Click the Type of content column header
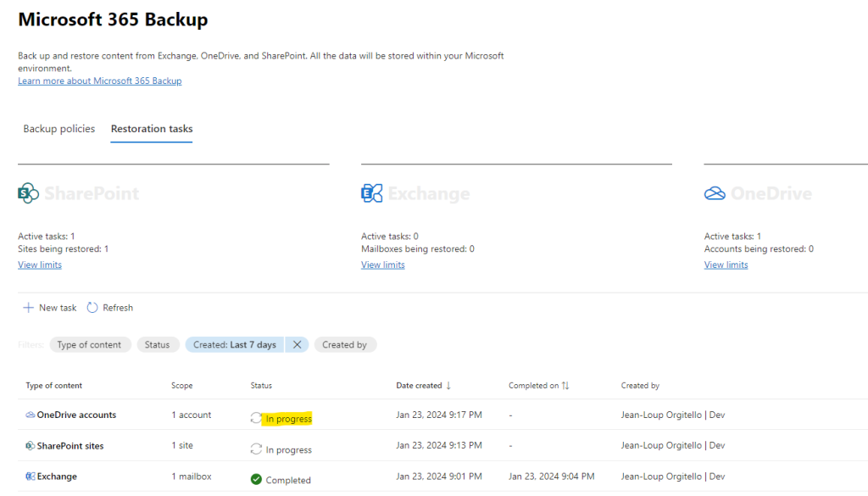This screenshot has height=496, width=868. point(53,385)
